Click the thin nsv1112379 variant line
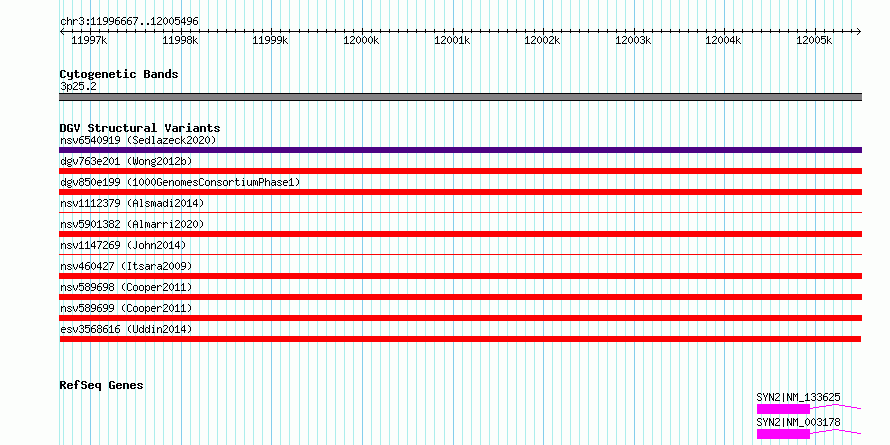The height and width of the screenshot is (445, 890). point(460,213)
